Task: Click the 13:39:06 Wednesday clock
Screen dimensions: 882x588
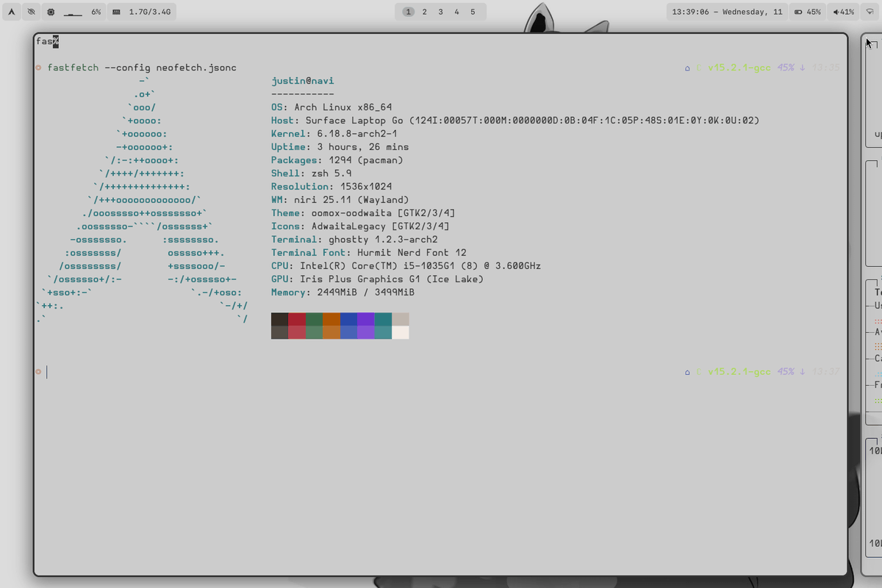Action: 728,12
